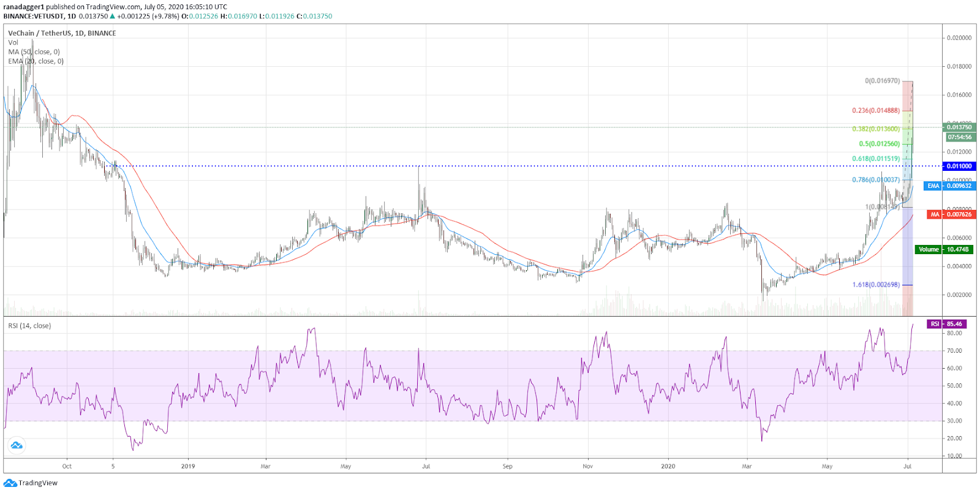Click the 0.020000 price axis label
980x493 pixels.
959,38
